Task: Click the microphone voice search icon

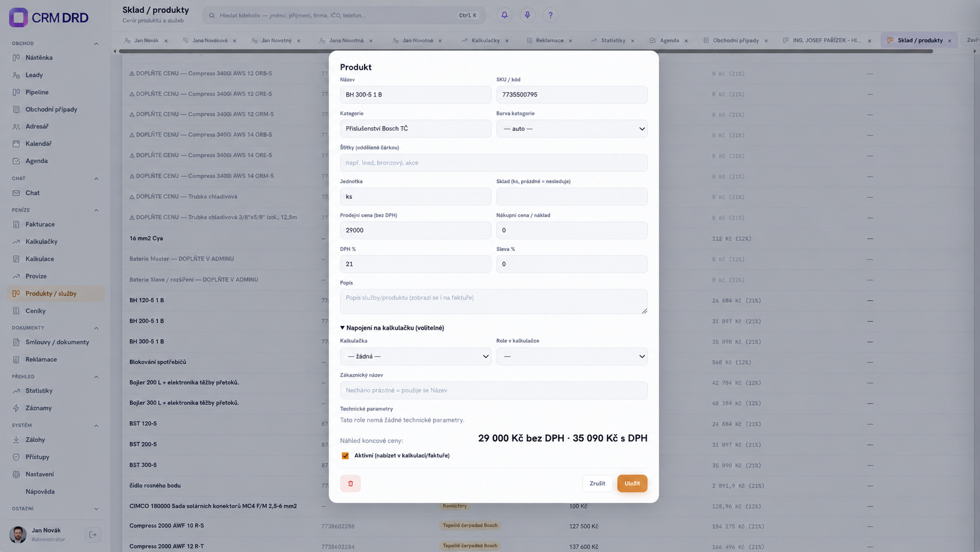Action: pyautogui.click(x=527, y=15)
